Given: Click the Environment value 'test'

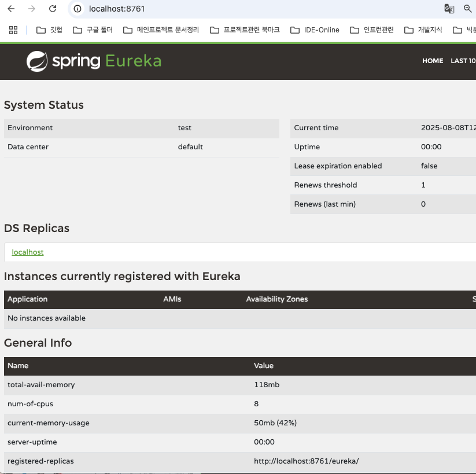Looking at the screenshot, I should [x=185, y=128].
